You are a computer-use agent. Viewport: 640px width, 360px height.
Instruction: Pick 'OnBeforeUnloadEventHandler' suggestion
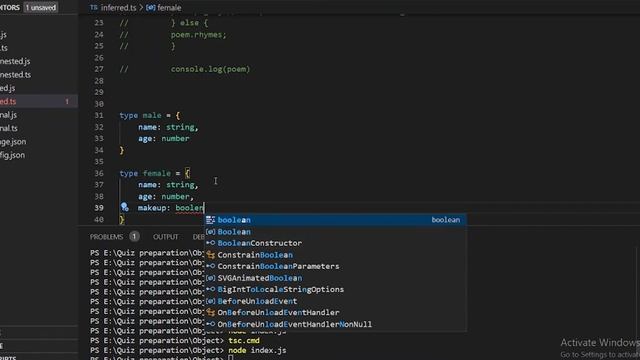[x=335, y=313]
